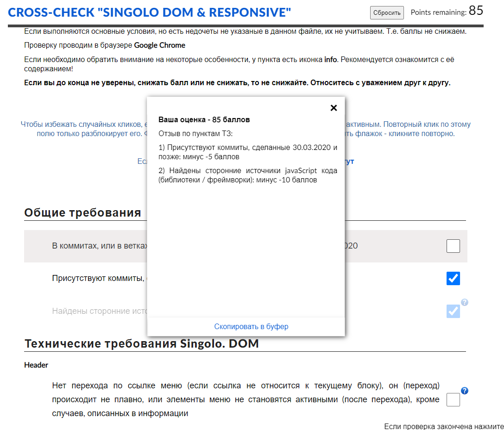Open info icon beside Header menu requirement
504x430 pixels.
[x=465, y=391]
